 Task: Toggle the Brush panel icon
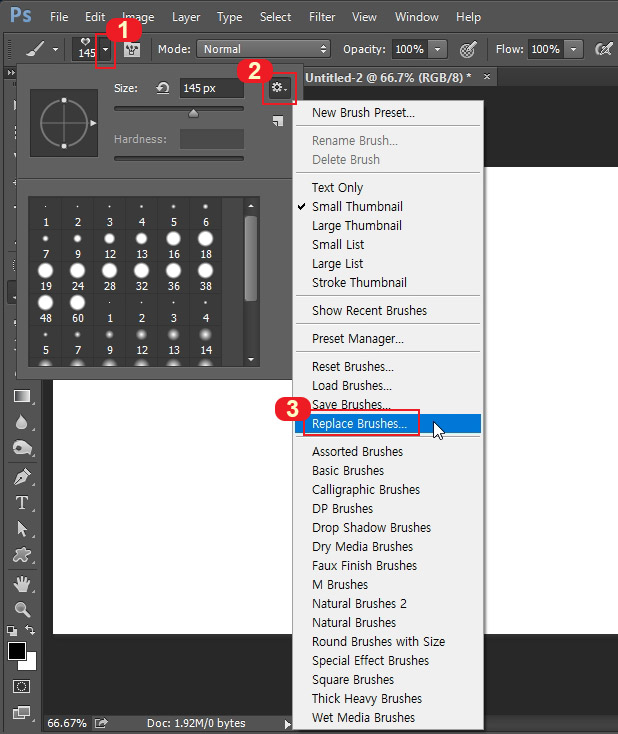click(132, 49)
